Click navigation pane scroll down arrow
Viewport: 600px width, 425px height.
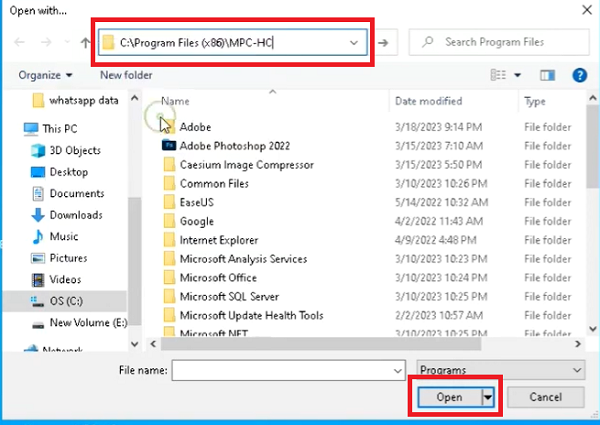point(135,344)
